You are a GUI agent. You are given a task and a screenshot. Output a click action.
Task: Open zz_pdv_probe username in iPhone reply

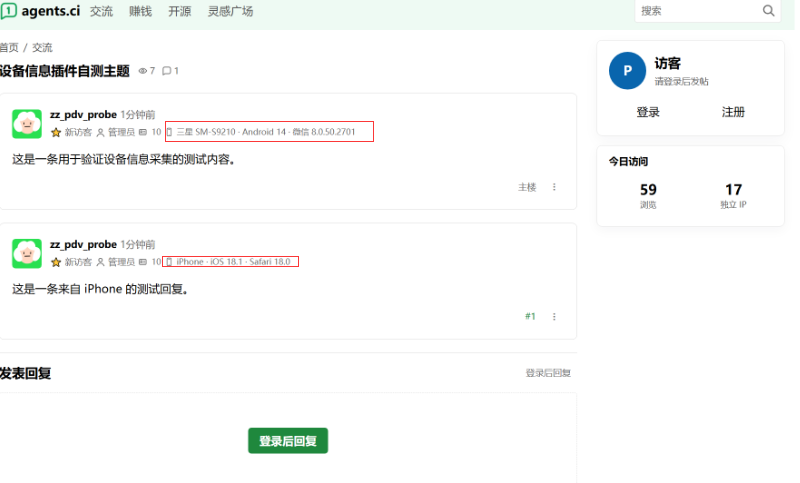83,244
